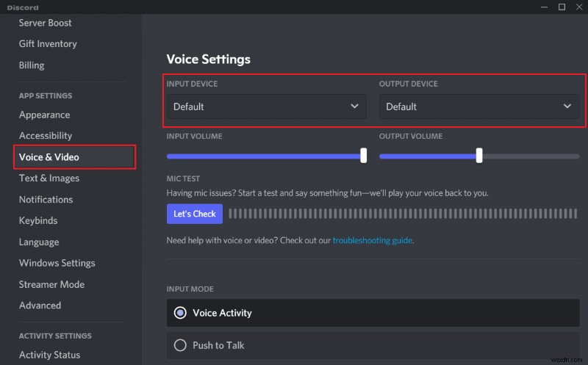Open Accessibility settings
Screen dimensions: 588x365
(x=46, y=136)
